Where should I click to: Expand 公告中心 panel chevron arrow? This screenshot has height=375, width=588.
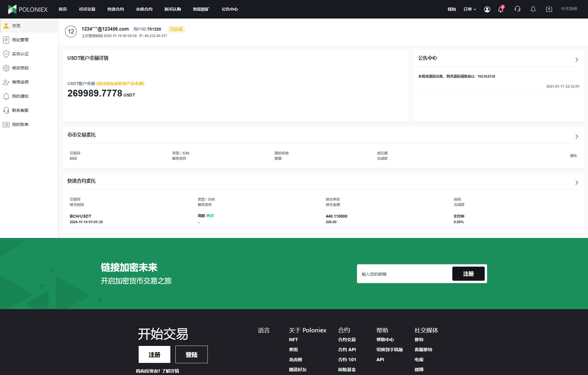click(577, 60)
